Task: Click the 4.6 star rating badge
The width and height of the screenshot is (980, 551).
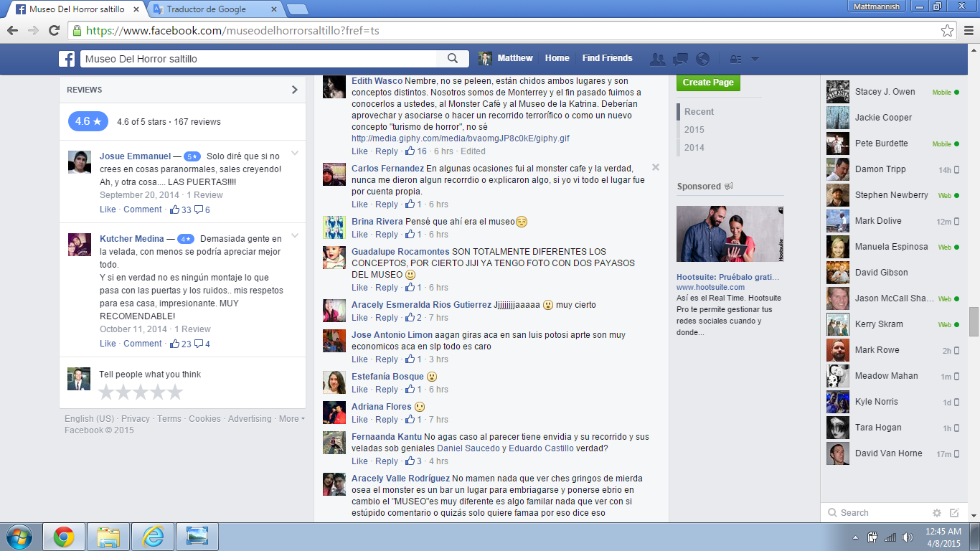Action: pyautogui.click(x=89, y=121)
